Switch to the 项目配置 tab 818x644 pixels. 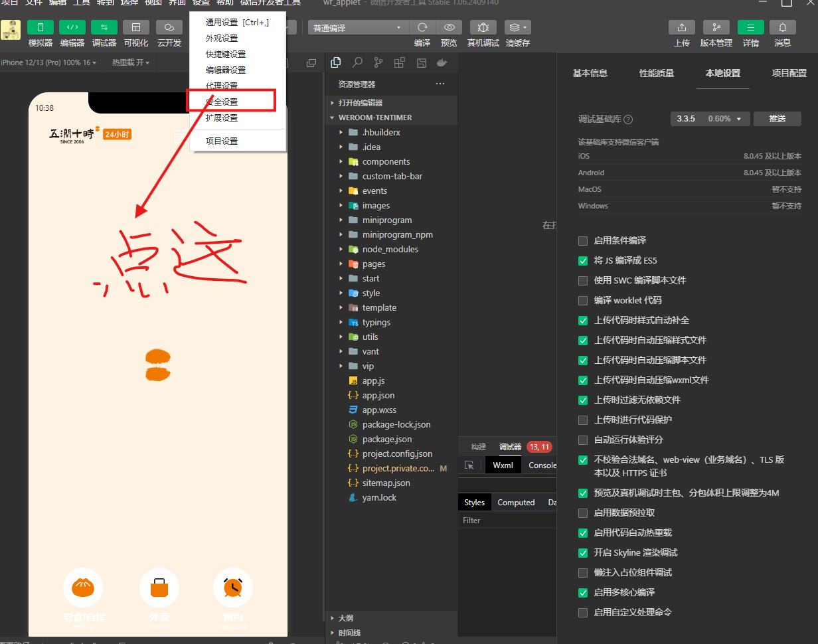789,73
